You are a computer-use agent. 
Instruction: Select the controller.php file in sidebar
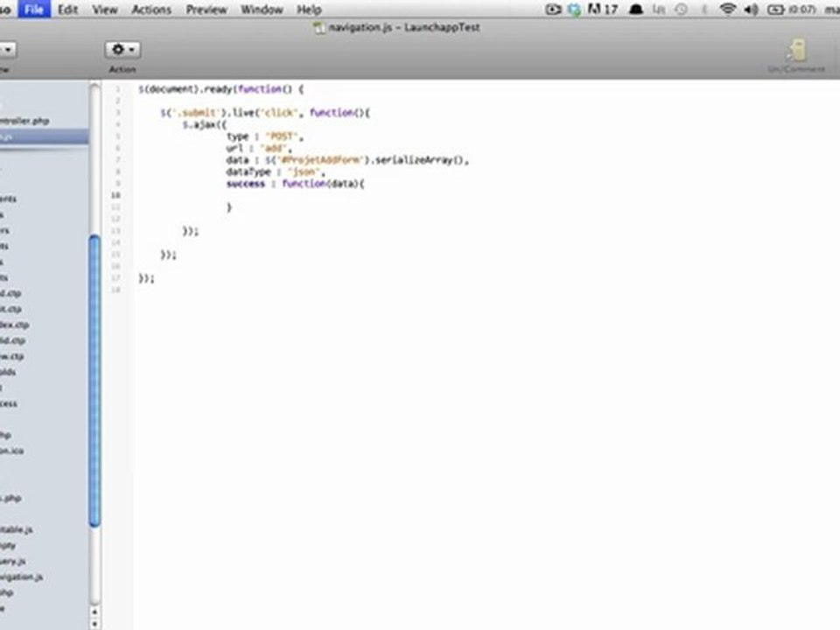click(24, 121)
